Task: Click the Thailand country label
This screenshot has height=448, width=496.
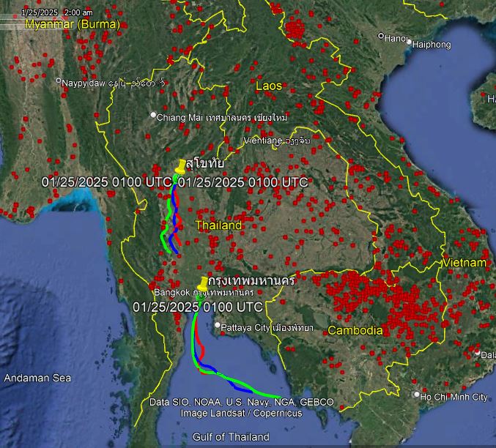Action: [218, 225]
